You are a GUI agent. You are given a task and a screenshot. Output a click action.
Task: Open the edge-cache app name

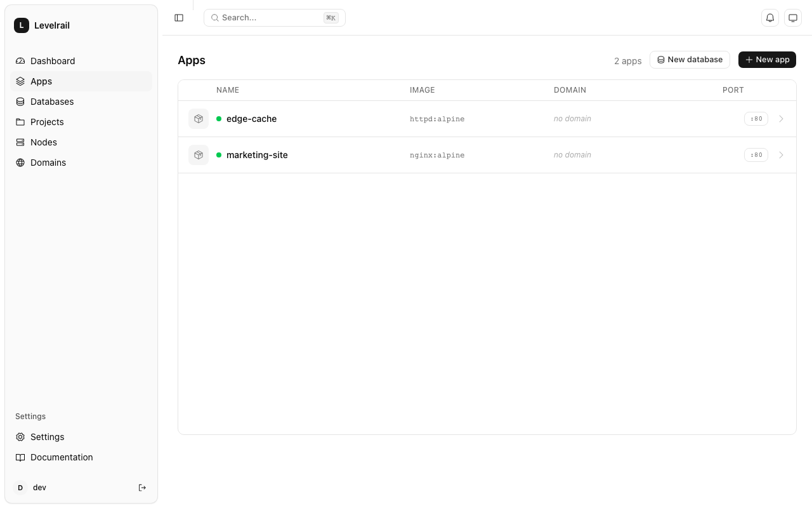pyautogui.click(x=251, y=119)
